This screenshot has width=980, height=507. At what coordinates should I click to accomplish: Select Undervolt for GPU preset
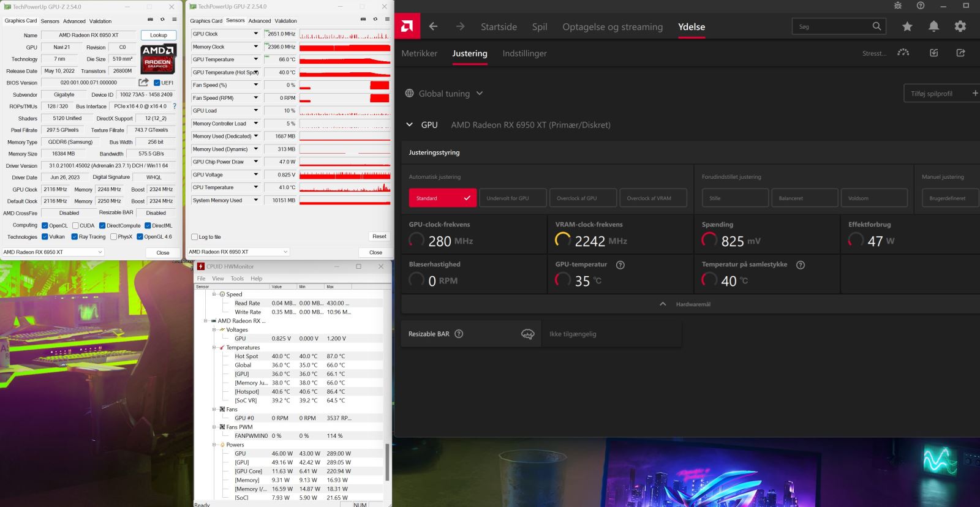[x=514, y=198]
